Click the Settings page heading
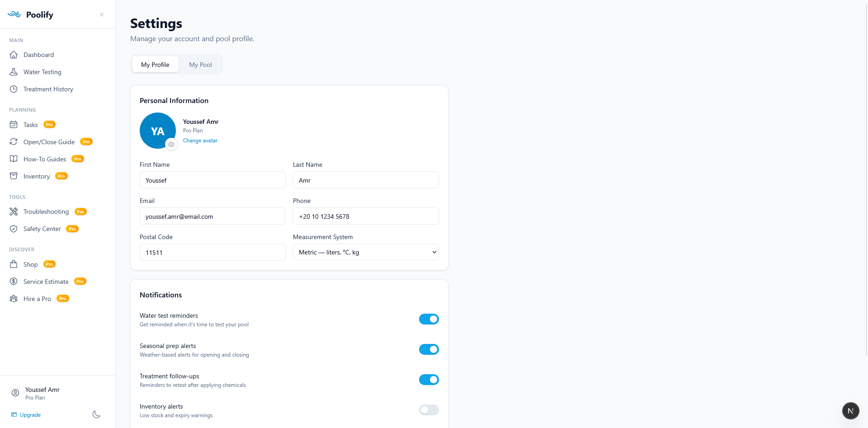Viewport: 868px width, 428px height. point(156,23)
